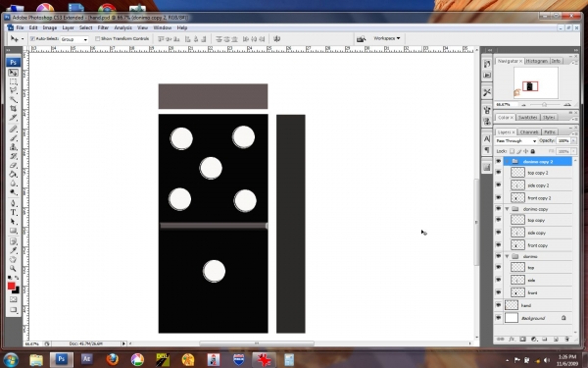
Task: Switch to the Paths tab
Action: click(550, 132)
